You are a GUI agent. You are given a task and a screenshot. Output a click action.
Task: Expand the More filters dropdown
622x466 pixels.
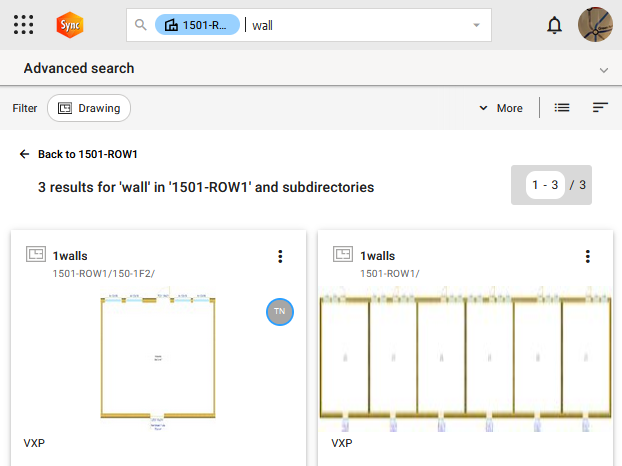pyautogui.click(x=500, y=108)
